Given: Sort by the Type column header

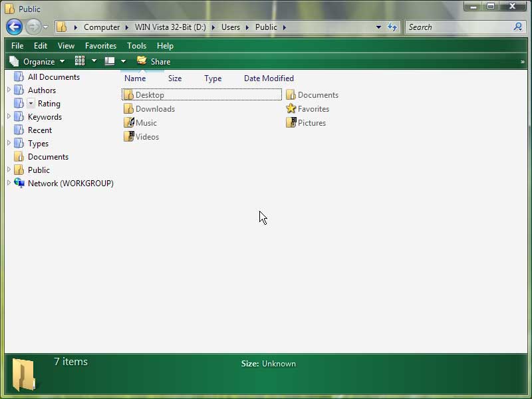Looking at the screenshot, I should pyautogui.click(x=213, y=78).
